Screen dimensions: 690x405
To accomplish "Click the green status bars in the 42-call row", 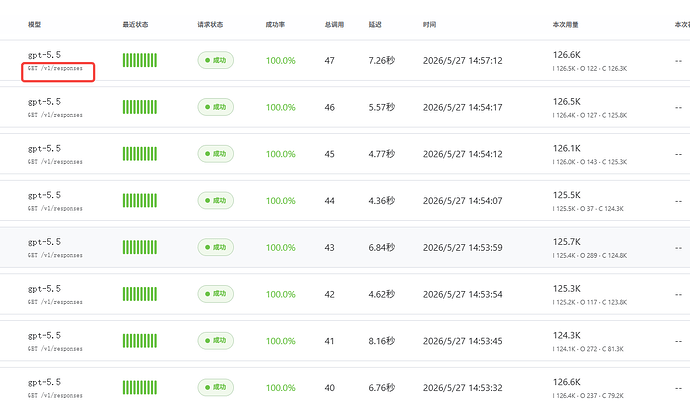I will [x=139, y=294].
